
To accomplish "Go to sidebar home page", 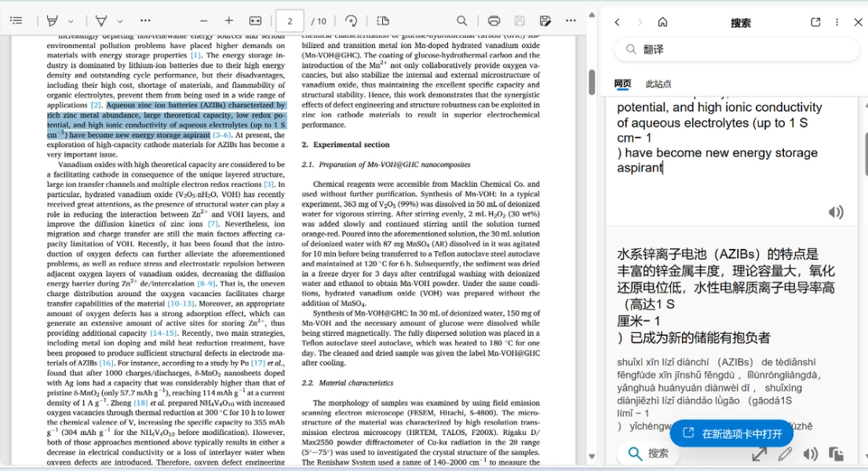I will tap(662, 22).
